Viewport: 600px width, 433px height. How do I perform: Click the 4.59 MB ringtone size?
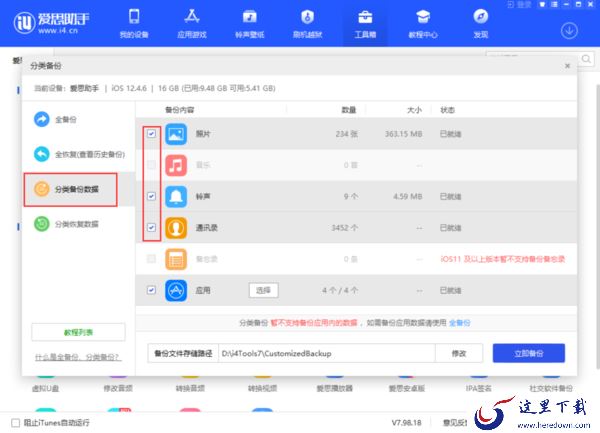tap(408, 197)
